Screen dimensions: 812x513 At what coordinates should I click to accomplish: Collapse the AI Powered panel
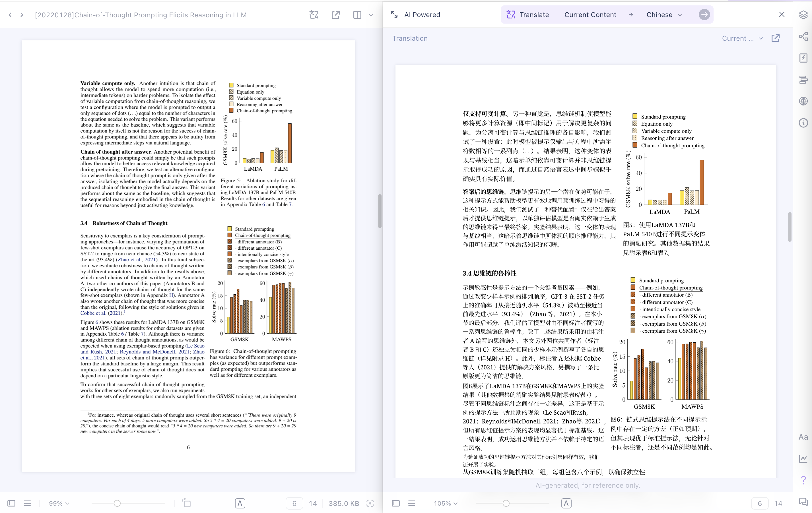(394, 15)
